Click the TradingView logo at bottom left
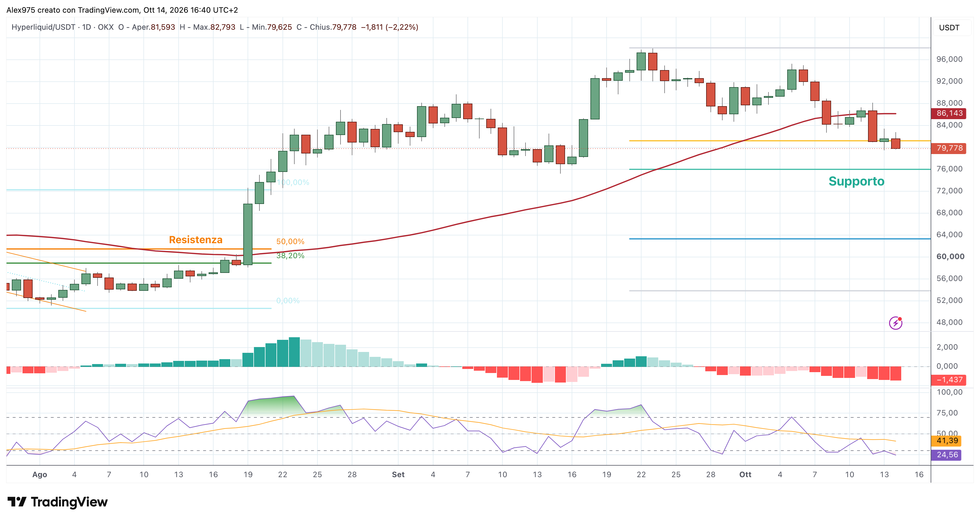This screenshot has width=980, height=521. point(57,502)
